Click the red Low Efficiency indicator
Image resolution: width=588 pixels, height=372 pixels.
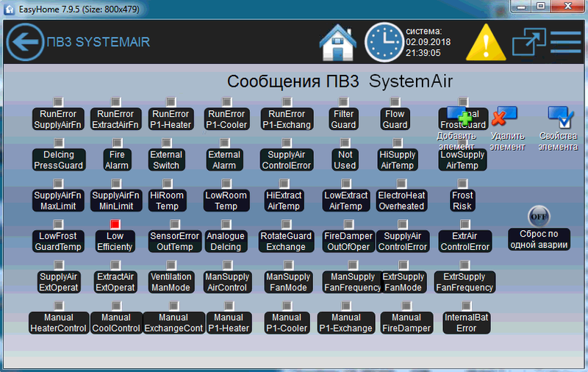click(x=115, y=223)
